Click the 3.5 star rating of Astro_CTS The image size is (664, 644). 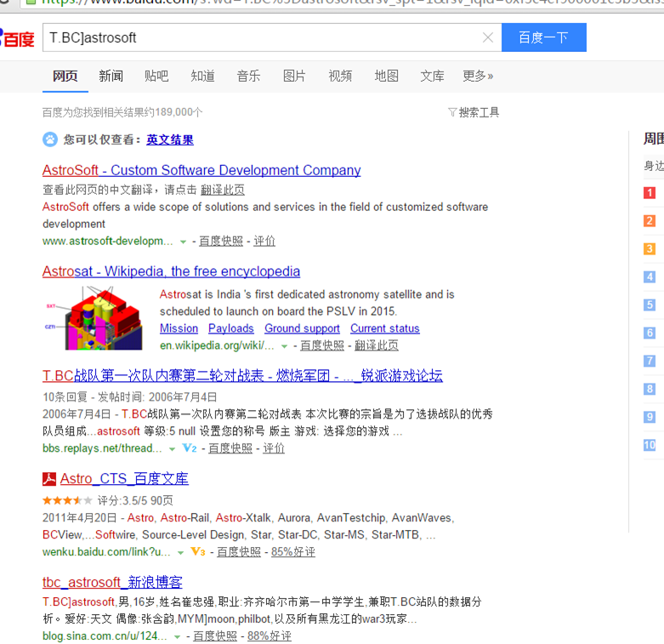(67, 500)
